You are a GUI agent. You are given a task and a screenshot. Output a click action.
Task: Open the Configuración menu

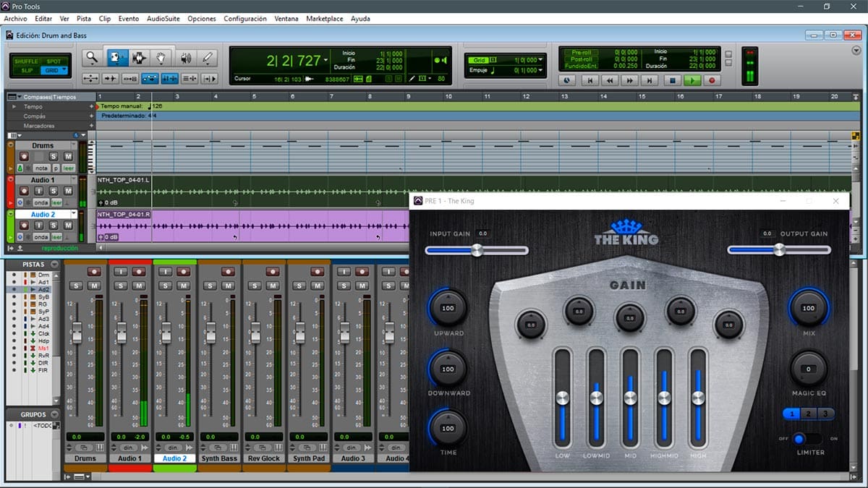[244, 18]
